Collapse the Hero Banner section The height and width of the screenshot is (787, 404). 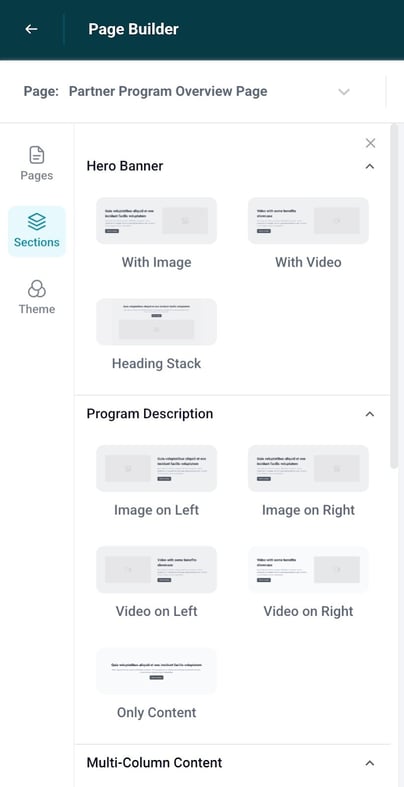pyautogui.click(x=370, y=166)
